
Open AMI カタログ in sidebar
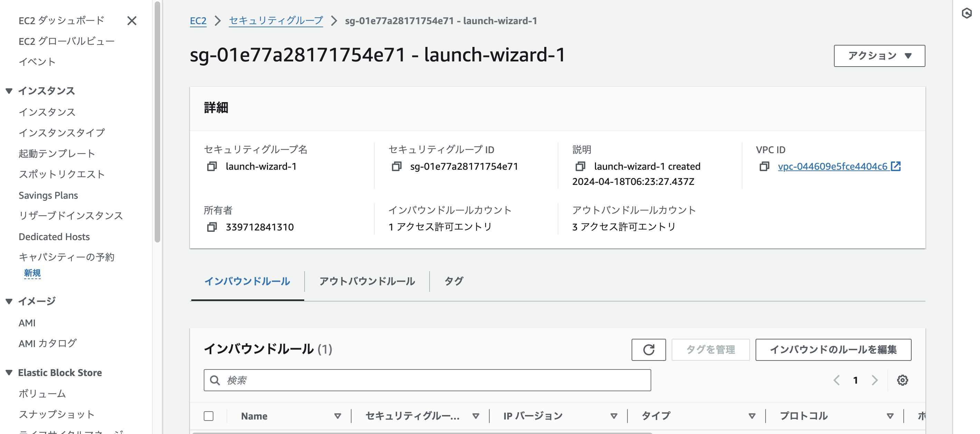[x=48, y=343]
